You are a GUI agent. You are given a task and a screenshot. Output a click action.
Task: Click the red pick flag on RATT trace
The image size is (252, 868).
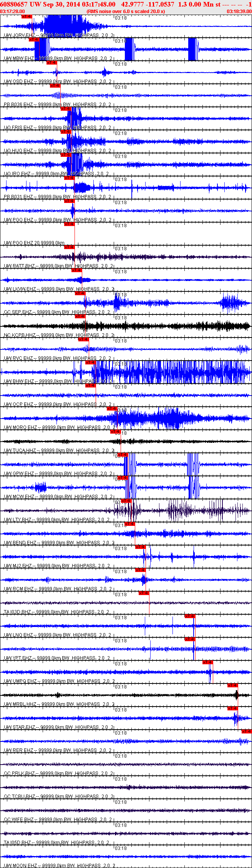pos(69,247)
